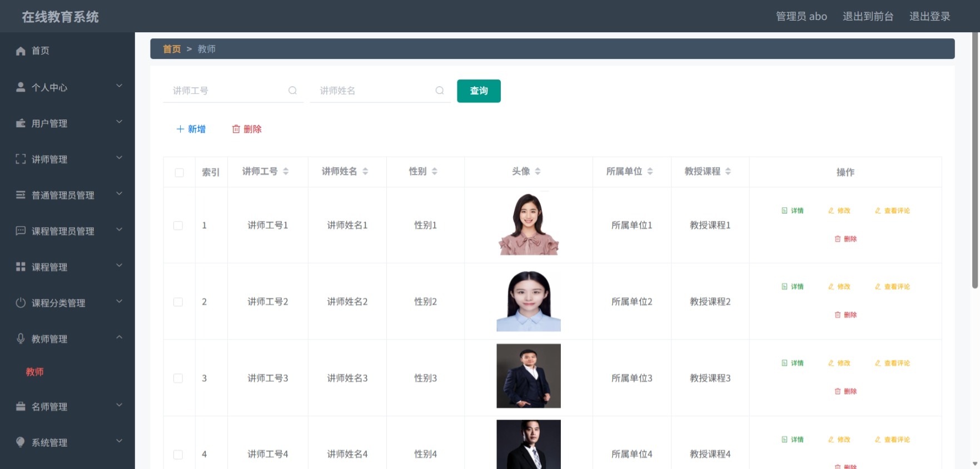980x469 pixels.
Task: Sort by 所属单位 column arrows
Action: click(650, 171)
